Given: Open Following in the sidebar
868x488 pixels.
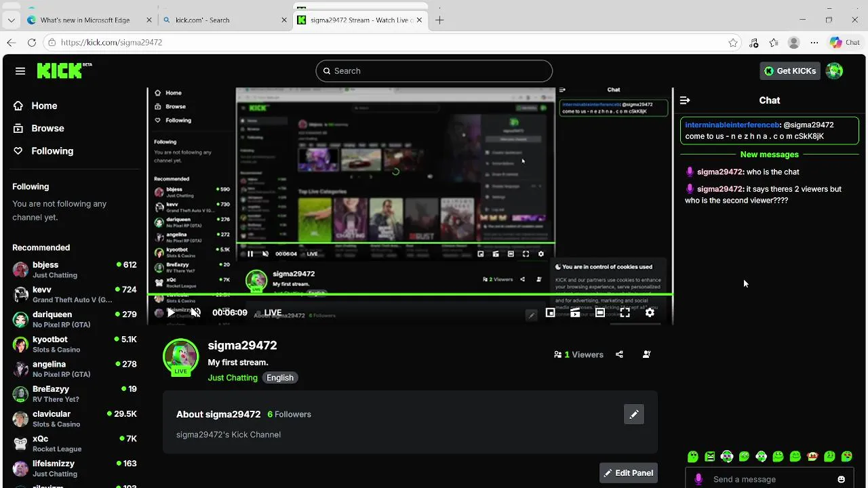Looking at the screenshot, I should pyautogui.click(x=43, y=151).
